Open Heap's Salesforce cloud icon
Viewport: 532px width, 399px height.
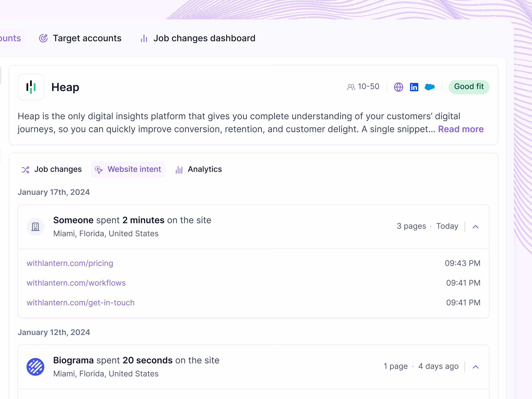pyautogui.click(x=430, y=87)
